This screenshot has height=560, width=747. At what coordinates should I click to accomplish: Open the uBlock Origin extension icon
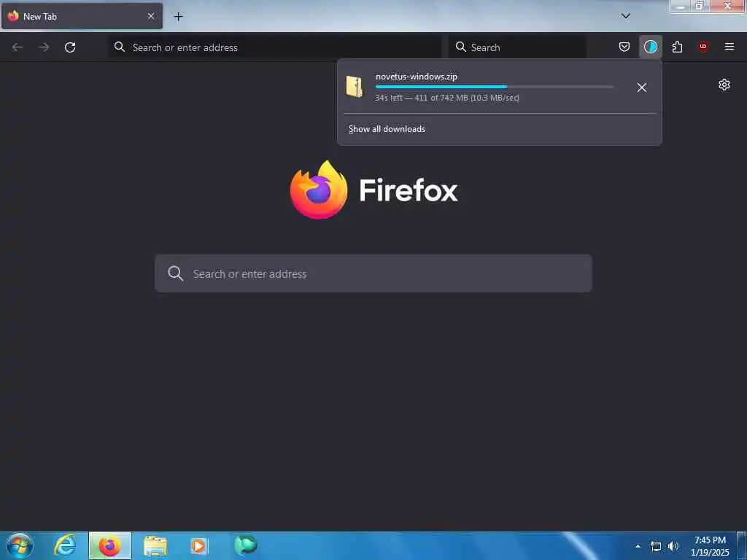tap(703, 47)
